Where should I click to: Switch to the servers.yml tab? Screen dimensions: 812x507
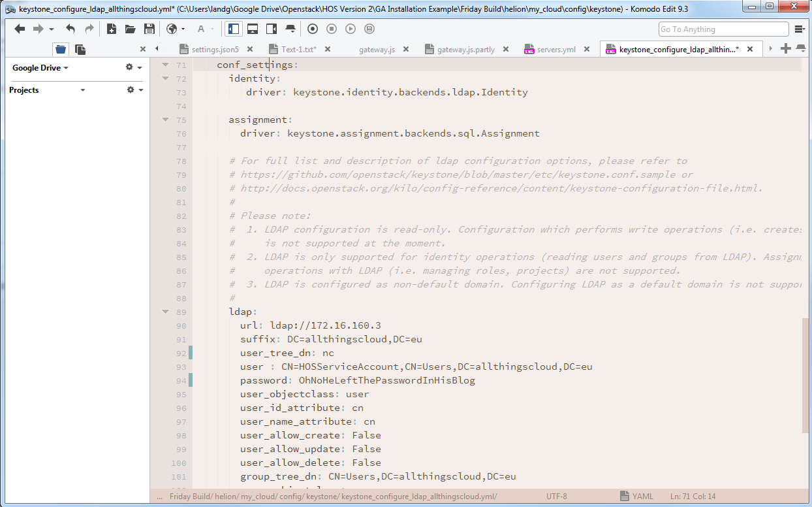(x=555, y=49)
